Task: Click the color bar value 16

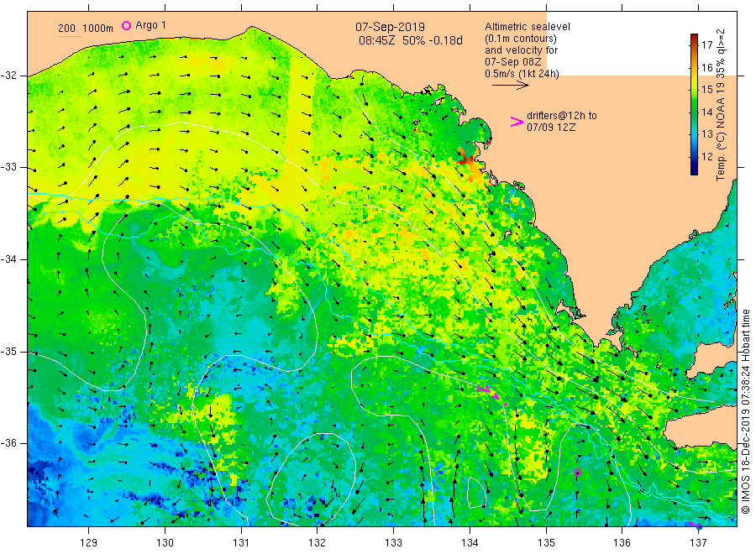Action: pos(706,67)
